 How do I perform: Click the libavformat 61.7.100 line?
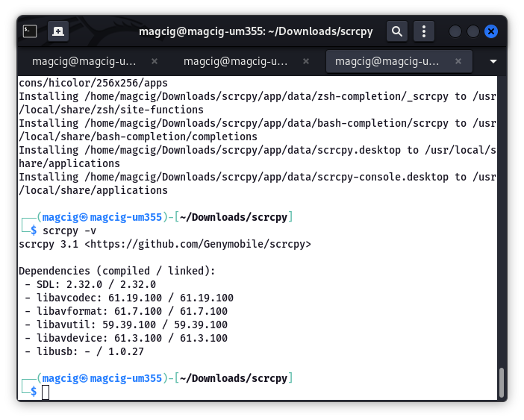click(x=126, y=311)
